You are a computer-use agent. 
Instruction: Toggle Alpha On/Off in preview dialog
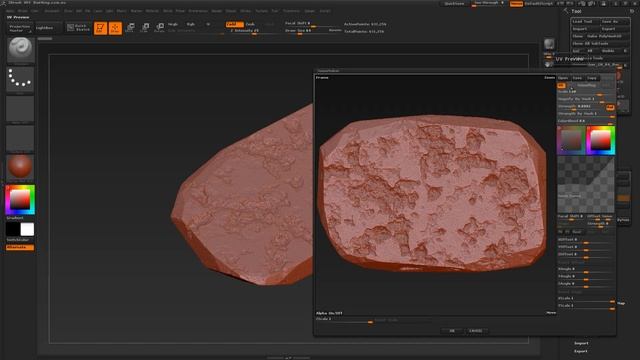point(329,313)
